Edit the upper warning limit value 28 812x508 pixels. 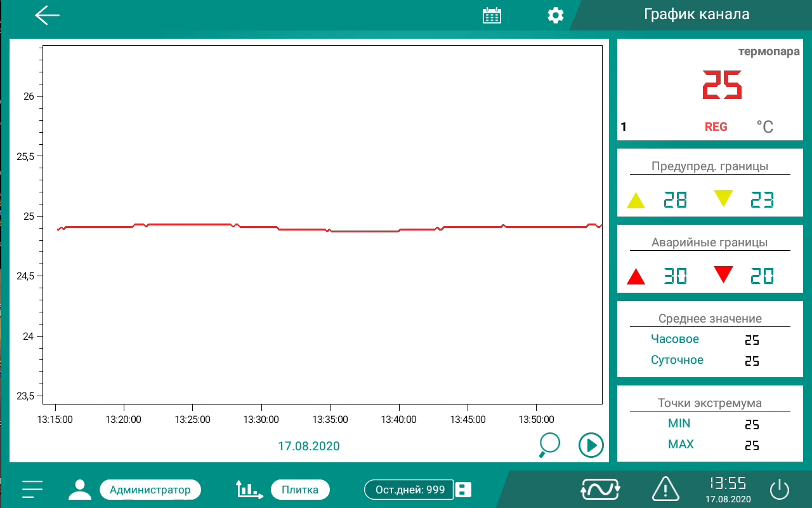pos(675,200)
